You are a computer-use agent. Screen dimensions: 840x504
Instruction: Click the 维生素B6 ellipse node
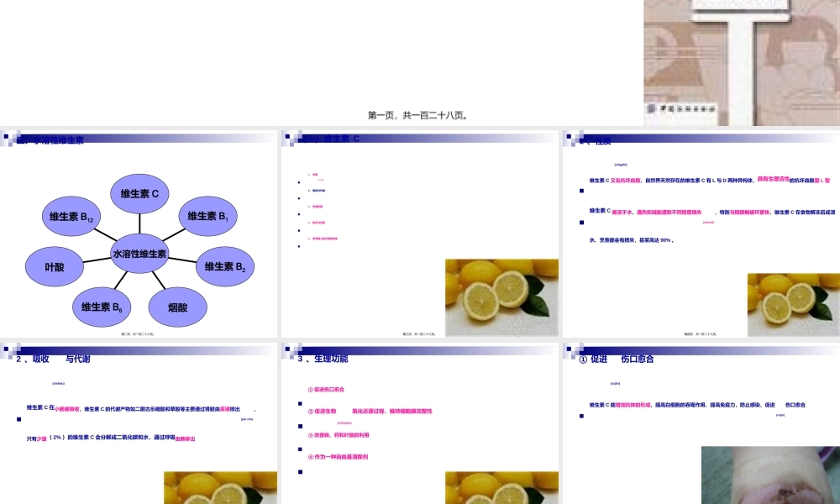pyautogui.click(x=103, y=307)
